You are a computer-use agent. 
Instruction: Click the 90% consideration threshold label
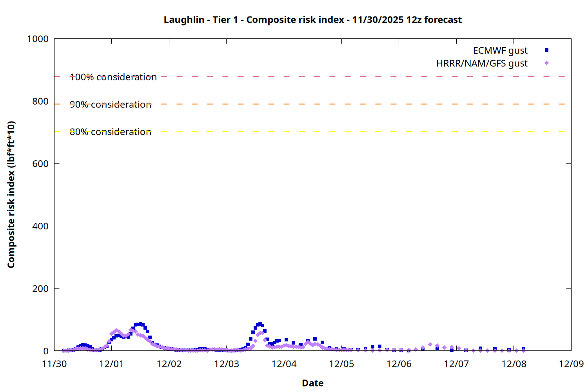click(x=111, y=105)
